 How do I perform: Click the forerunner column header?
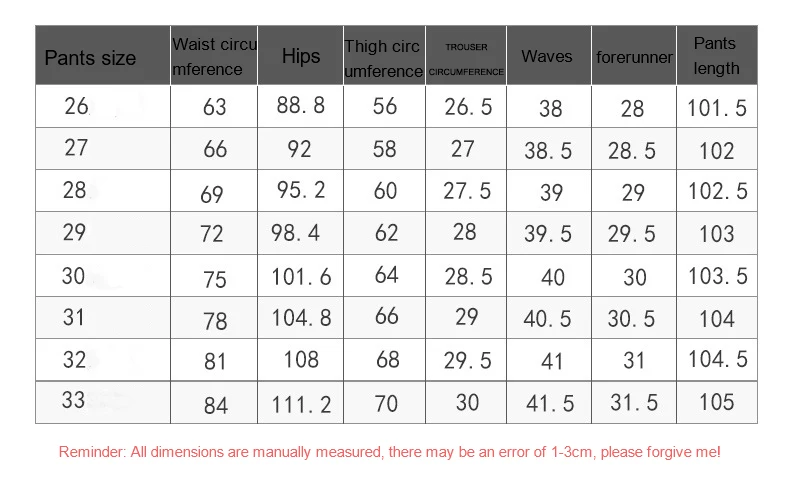pyautogui.click(x=634, y=55)
